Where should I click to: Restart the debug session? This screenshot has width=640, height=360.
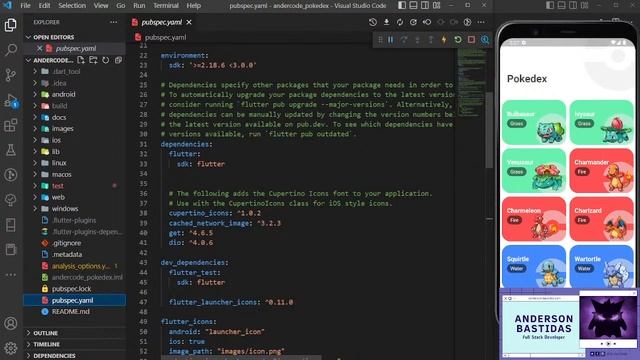point(458,40)
